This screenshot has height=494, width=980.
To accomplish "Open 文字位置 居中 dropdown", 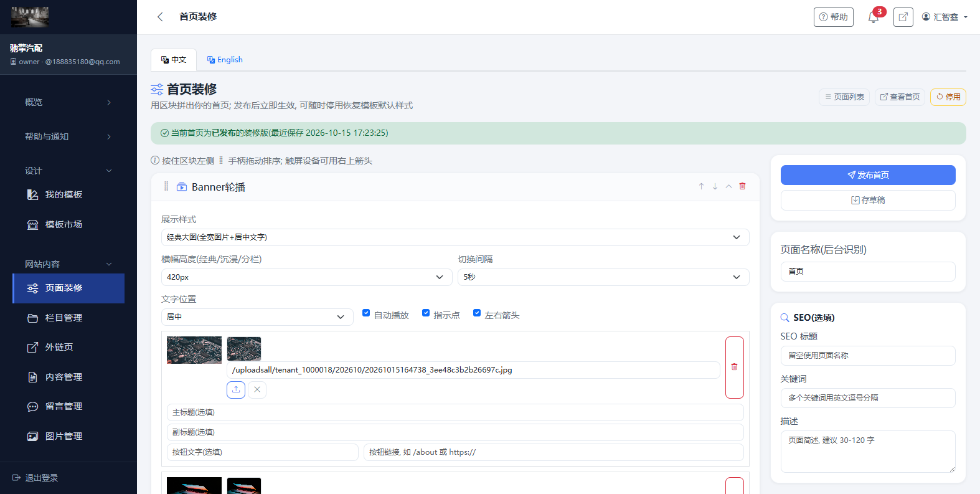I will click(x=257, y=317).
